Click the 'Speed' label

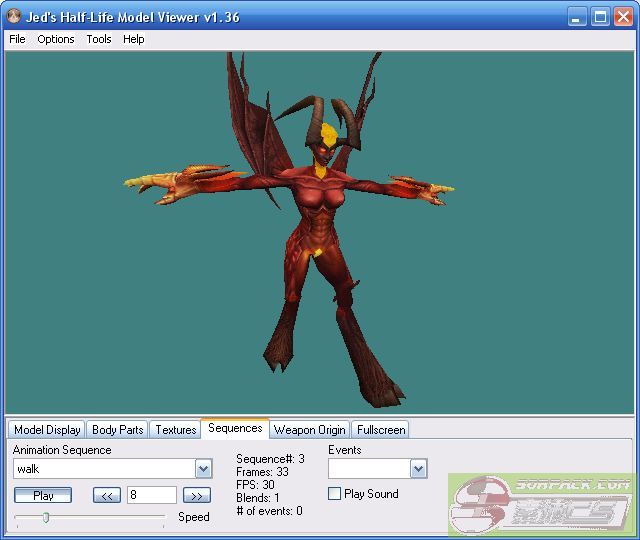pos(194,517)
